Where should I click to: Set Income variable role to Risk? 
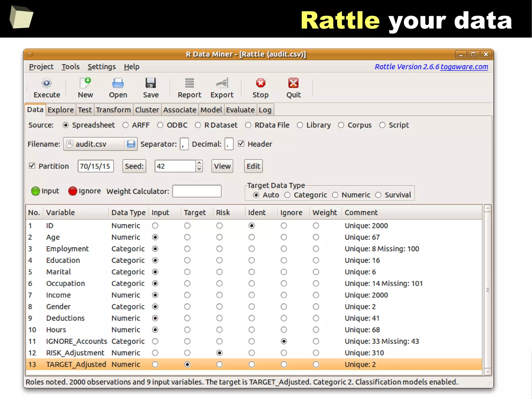[x=220, y=295]
